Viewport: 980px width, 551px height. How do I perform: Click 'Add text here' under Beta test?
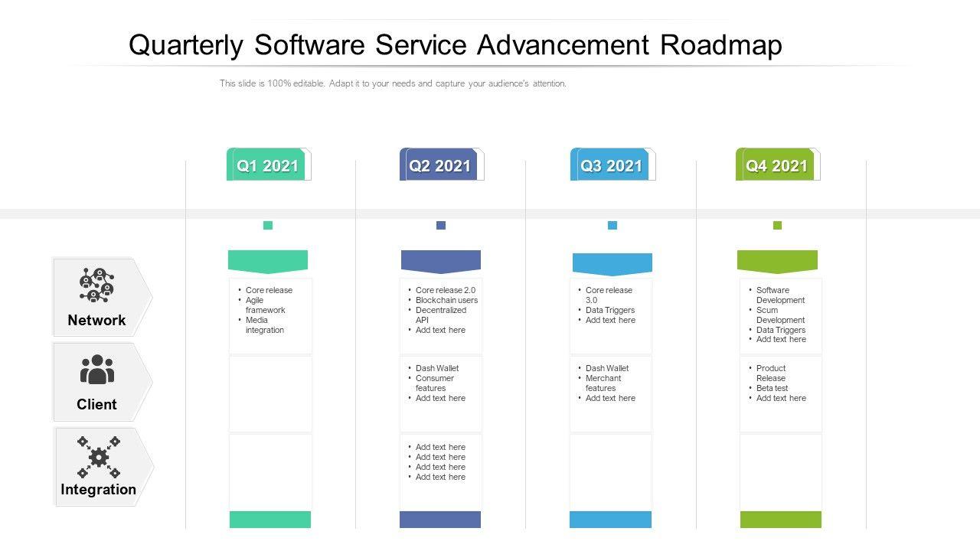[781, 398]
